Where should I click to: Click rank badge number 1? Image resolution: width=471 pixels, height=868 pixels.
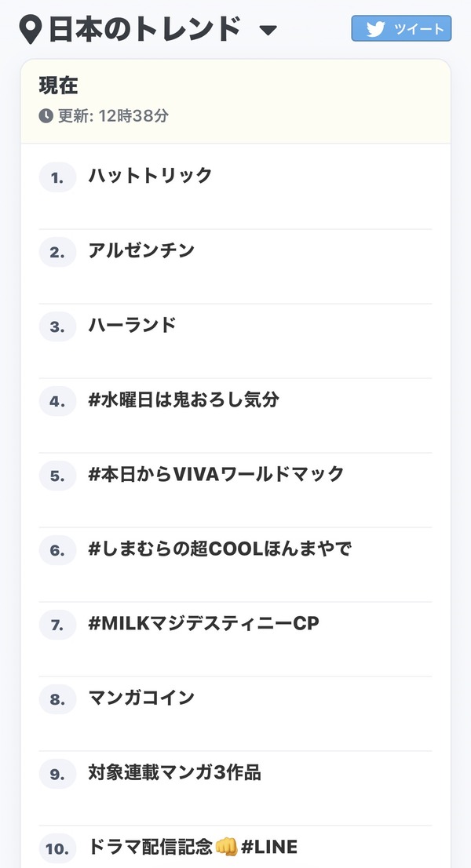point(57,177)
